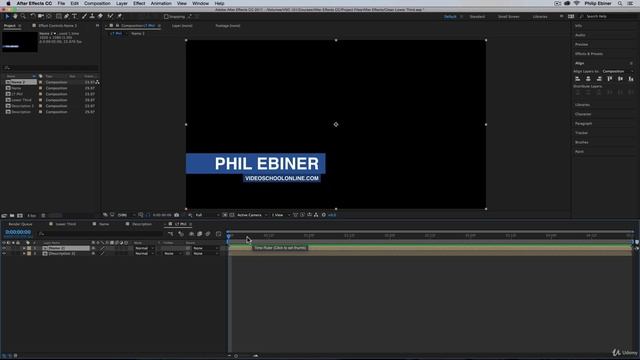
Task: Open the Effect Controls Name 2 tab
Action: coord(57,26)
